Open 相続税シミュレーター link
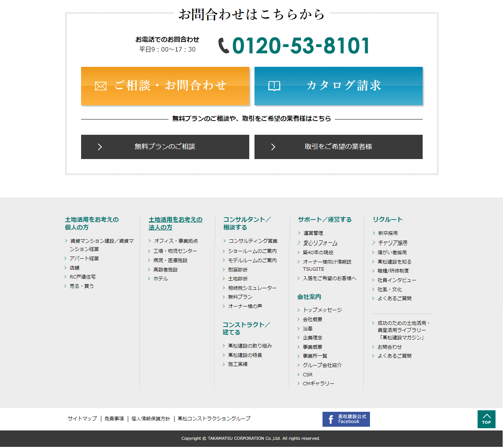This screenshot has height=448, width=503. [x=252, y=288]
